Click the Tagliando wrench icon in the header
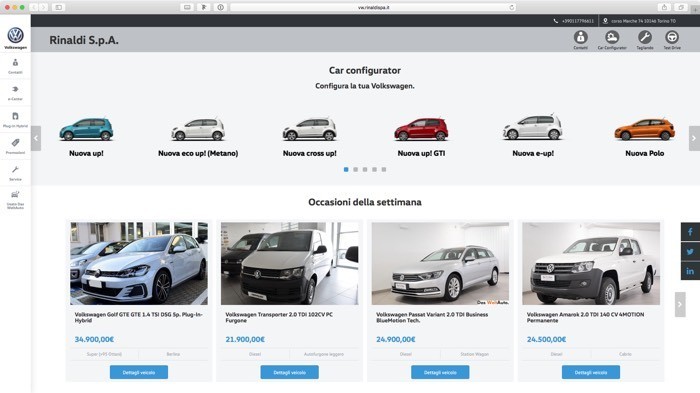This screenshot has width=700, height=393. [x=644, y=37]
